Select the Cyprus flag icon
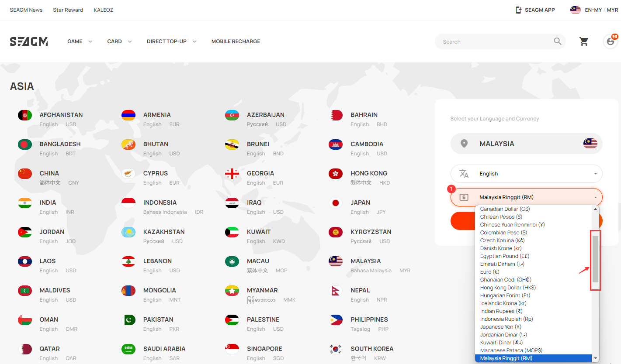 [128, 174]
